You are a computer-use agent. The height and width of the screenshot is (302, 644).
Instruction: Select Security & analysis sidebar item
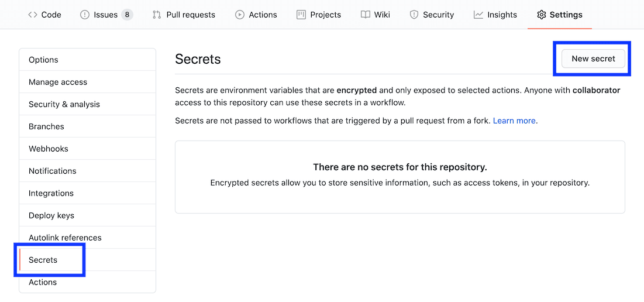[x=64, y=104]
